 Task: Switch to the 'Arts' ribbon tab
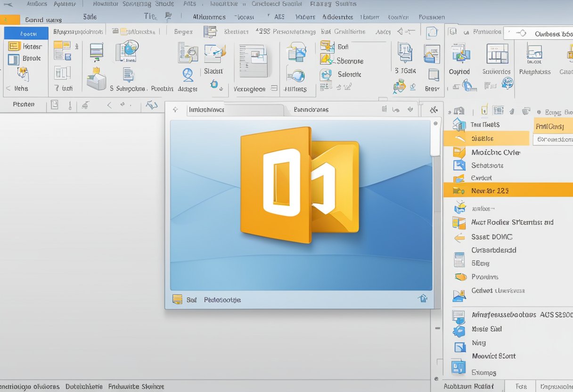click(189, 4)
